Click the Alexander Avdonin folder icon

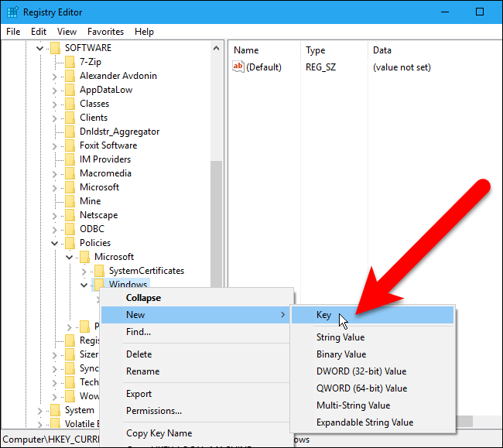pyautogui.click(x=70, y=76)
